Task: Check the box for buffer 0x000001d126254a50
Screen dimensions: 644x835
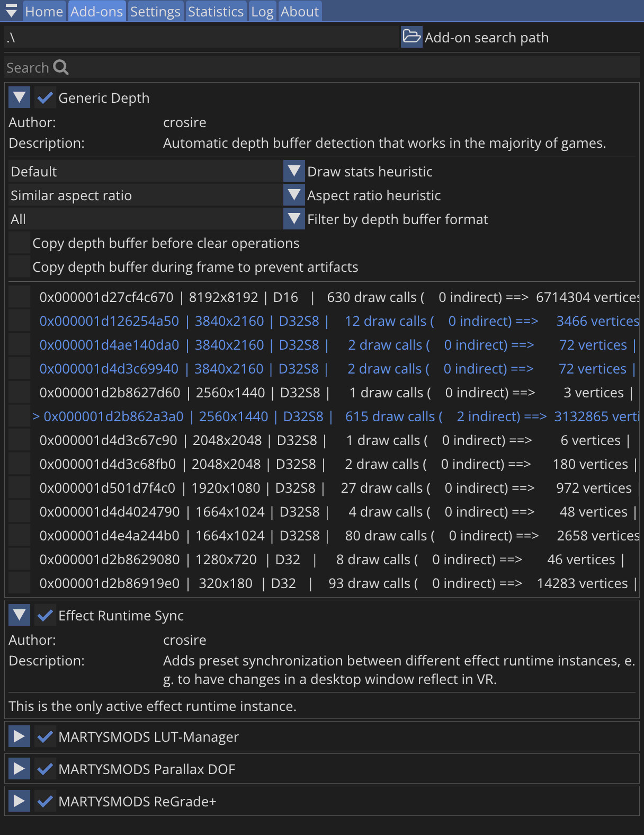Action: [20, 321]
